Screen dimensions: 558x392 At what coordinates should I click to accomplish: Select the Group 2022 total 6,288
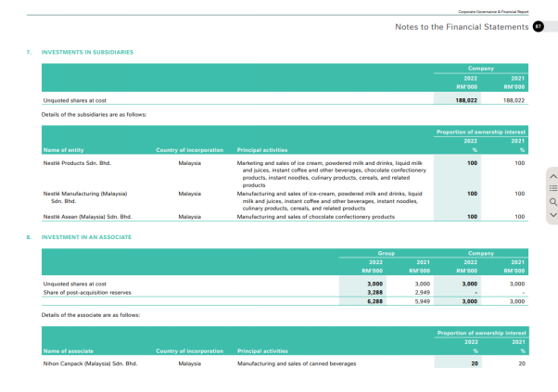click(375, 301)
